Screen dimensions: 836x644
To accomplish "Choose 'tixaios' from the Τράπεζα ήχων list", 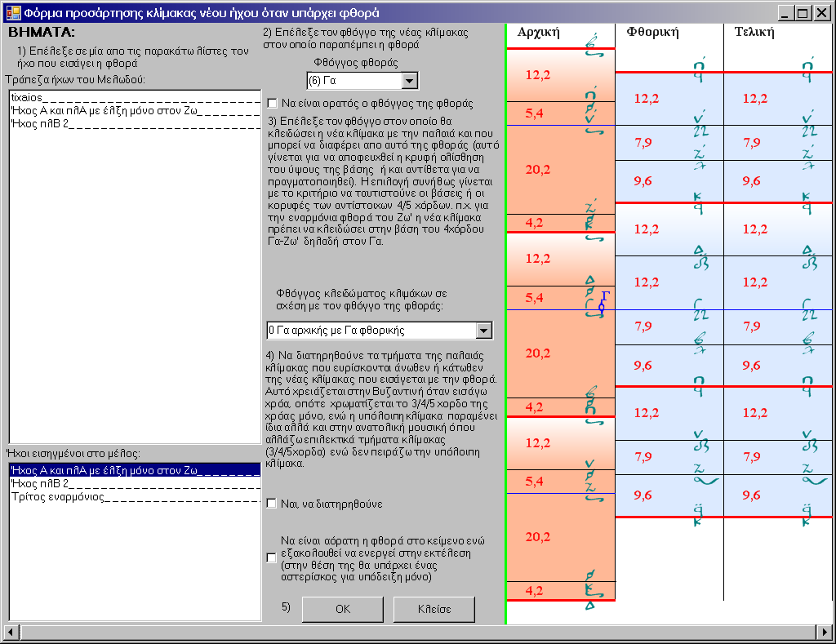I will tap(27, 96).
